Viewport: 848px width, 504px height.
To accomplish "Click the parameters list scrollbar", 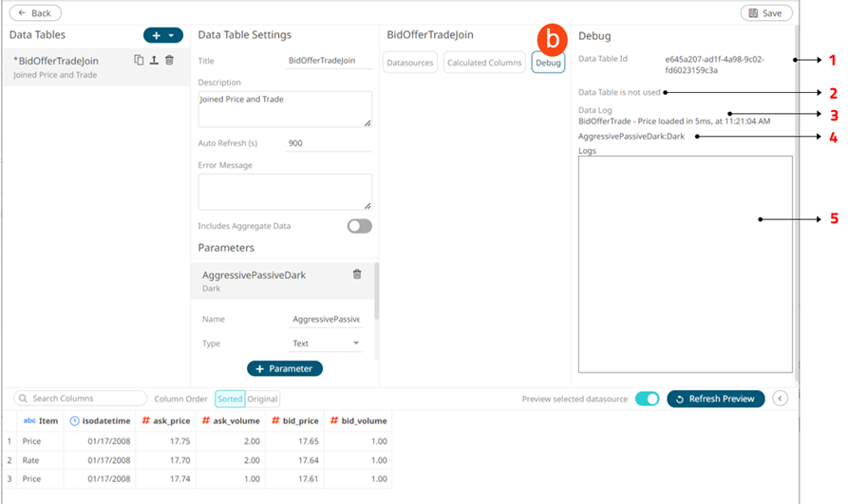I will tap(376, 292).
